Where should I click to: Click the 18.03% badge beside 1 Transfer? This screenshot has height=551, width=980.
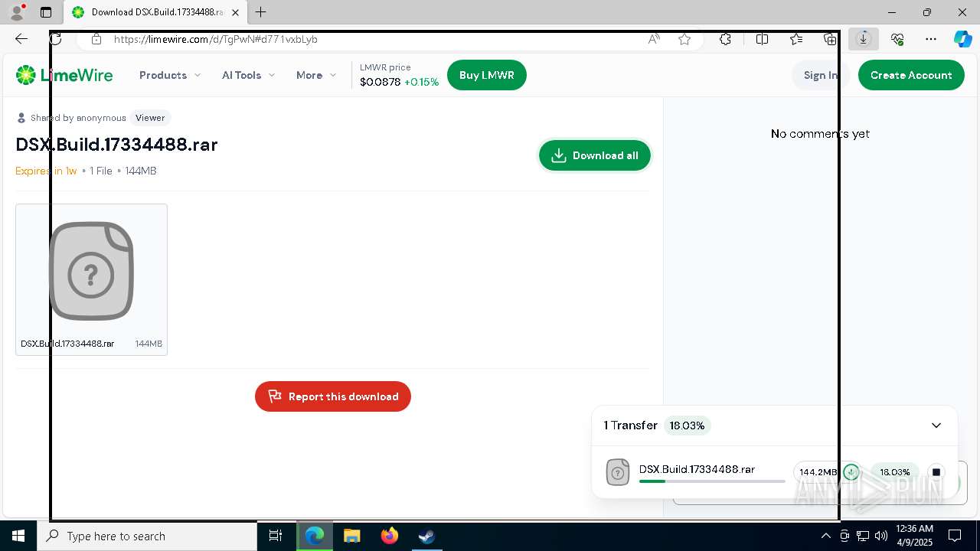pos(687,425)
